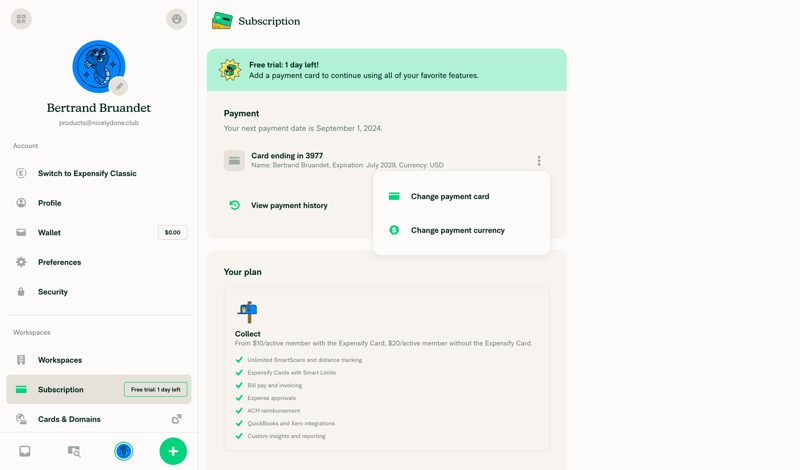Click the Subscription header card icon
Viewport: 800px width, 470px height.
click(222, 21)
